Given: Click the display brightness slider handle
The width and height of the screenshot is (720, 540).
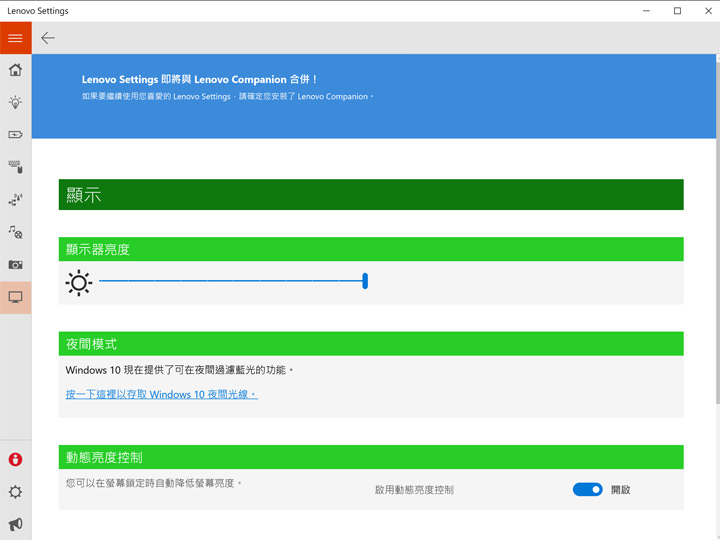Looking at the screenshot, I should click(x=365, y=282).
